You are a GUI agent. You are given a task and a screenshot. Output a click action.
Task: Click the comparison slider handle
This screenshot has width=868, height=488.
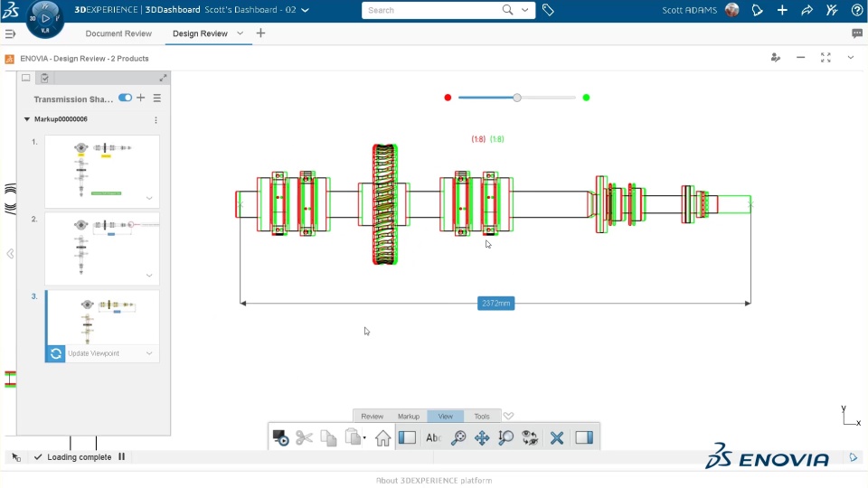coord(517,98)
